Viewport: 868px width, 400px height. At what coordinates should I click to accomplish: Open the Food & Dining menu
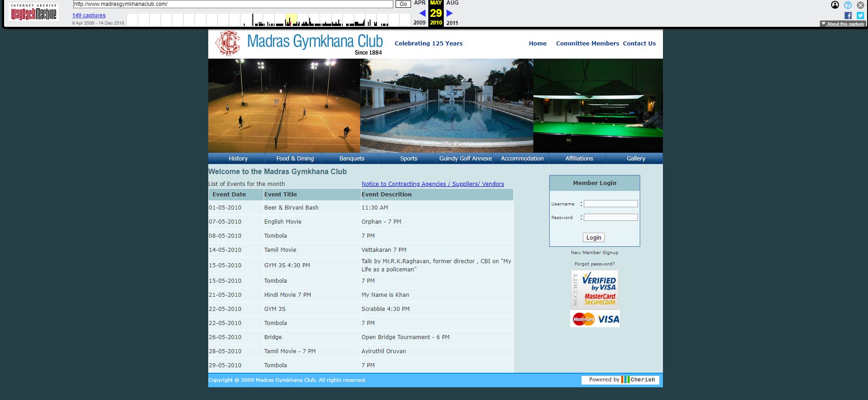pyautogui.click(x=295, y=159)
